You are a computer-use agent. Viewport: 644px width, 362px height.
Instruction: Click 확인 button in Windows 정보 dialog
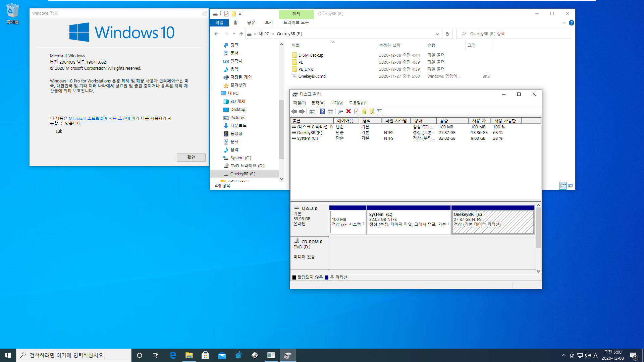click(x=191, y=157)
